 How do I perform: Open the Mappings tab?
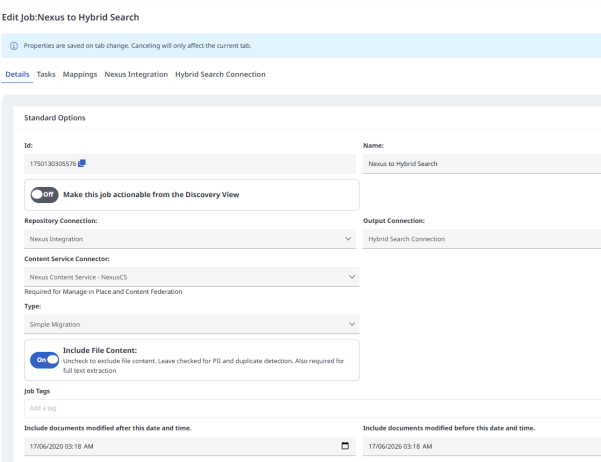[79, 74]
